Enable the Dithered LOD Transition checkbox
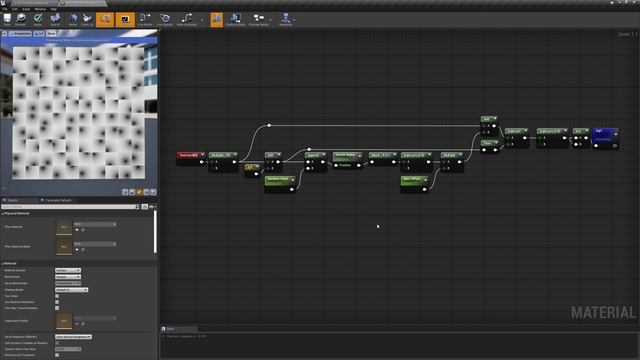640x360 pixels. (57, 355)
